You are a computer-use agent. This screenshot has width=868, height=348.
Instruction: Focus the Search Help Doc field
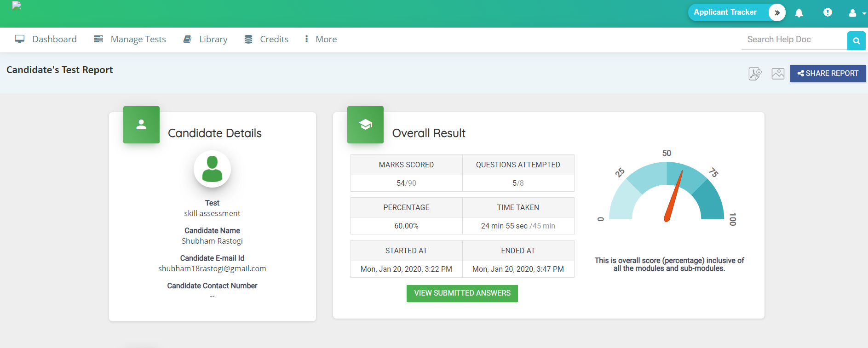coord(794,40)
